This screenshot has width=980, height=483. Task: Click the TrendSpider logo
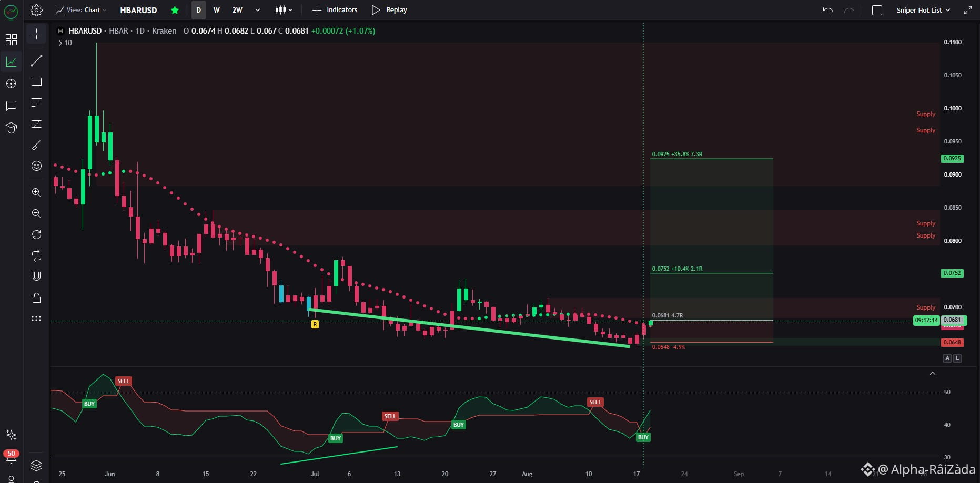click(x=11, y=12)
